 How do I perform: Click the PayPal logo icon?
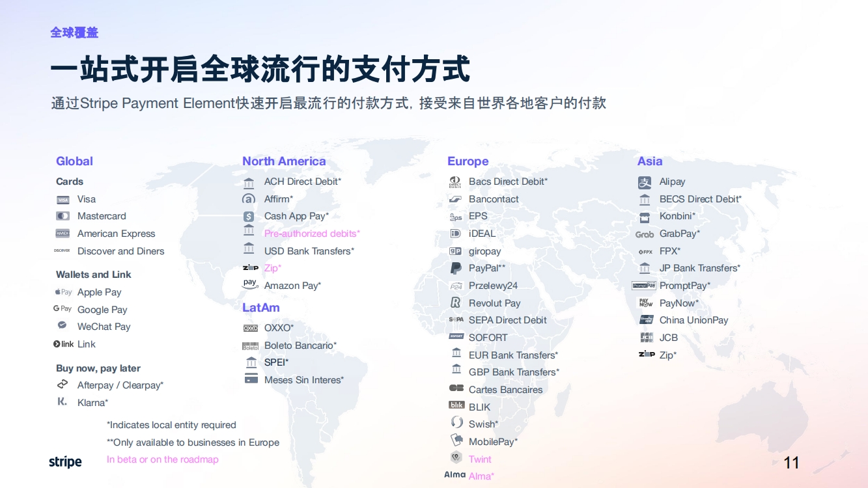click(x=456, y=268)
